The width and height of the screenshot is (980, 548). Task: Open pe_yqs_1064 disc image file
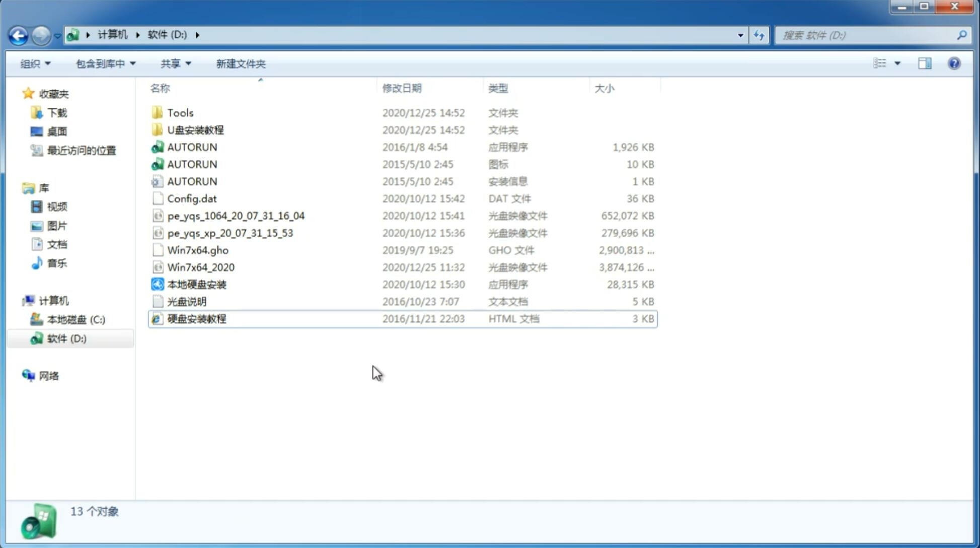coord(236,215)
